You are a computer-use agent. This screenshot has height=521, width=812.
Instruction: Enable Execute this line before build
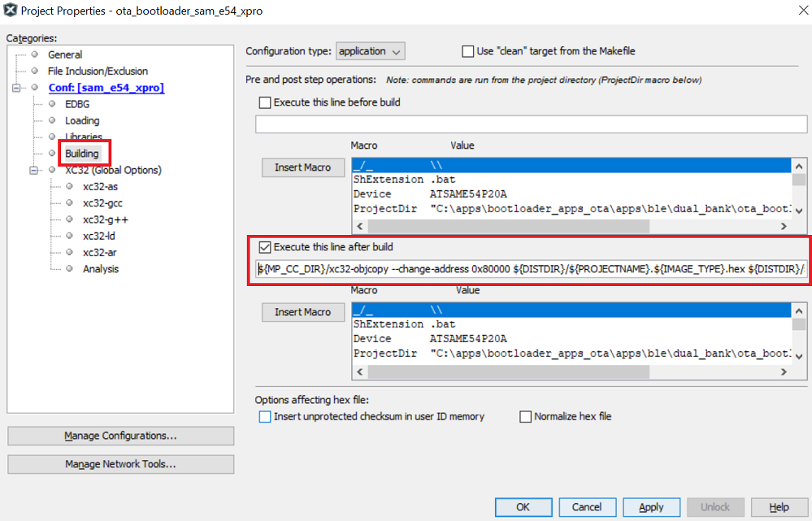click(265, 102)
